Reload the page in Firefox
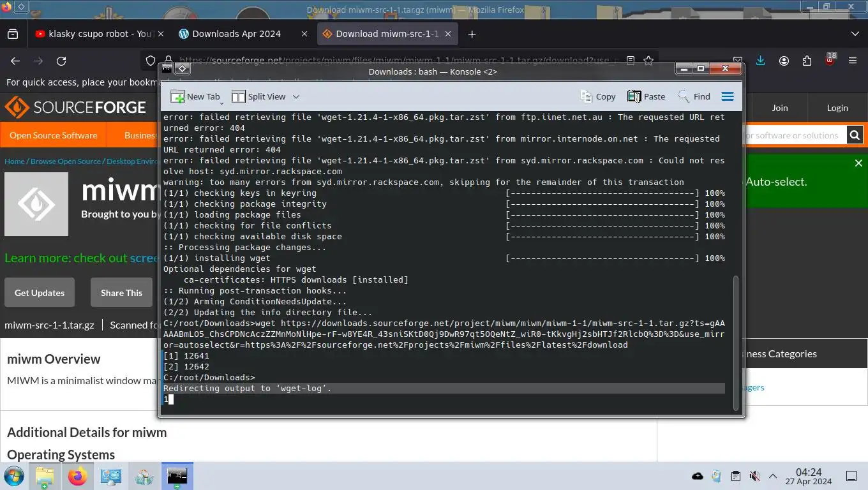Viewport: 868px width, 490px height. (x=61, y=61)
